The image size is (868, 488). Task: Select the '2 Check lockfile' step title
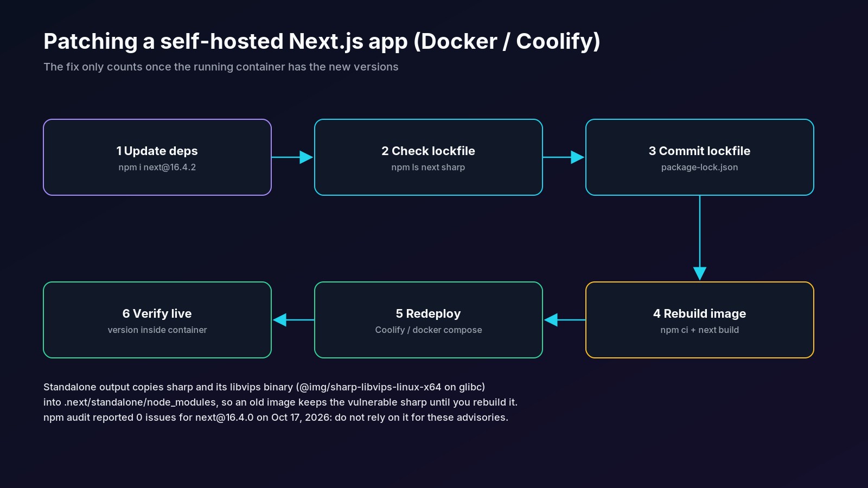[428, 151]
